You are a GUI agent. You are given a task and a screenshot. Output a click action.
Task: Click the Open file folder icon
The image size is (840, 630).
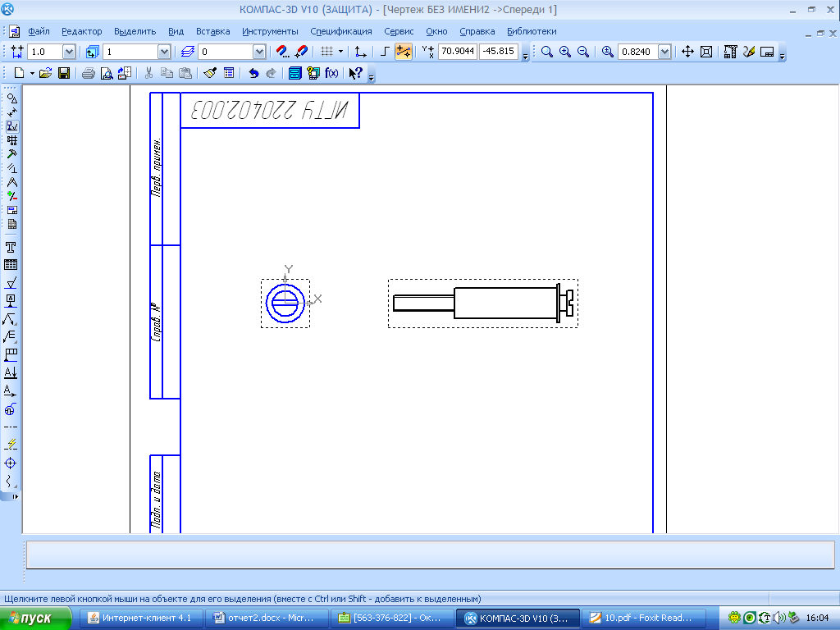point(46,73)
